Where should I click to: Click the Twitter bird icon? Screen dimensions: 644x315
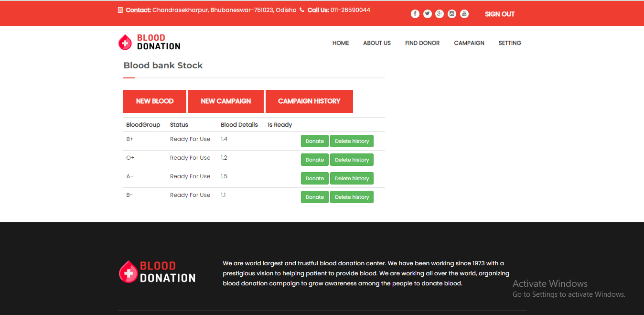point(427,13)
